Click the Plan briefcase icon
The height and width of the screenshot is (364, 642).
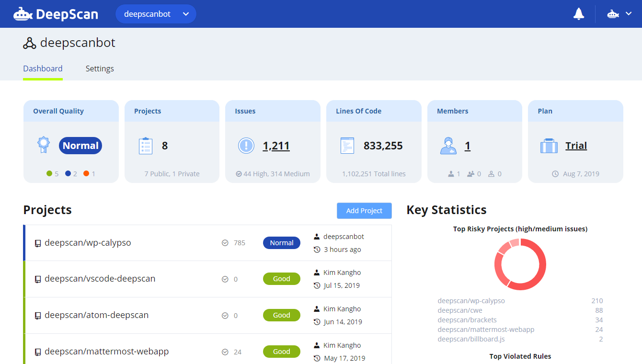click(x=549, y=146)
